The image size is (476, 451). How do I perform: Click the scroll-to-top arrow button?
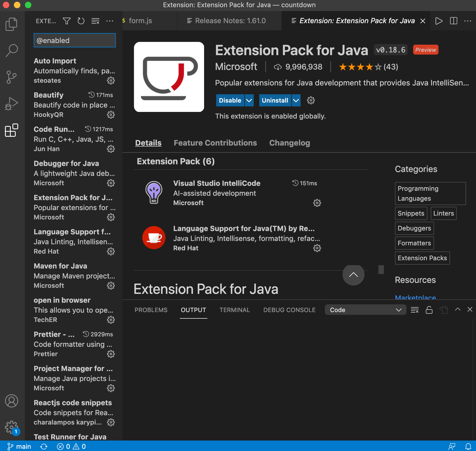pos(354,275)
